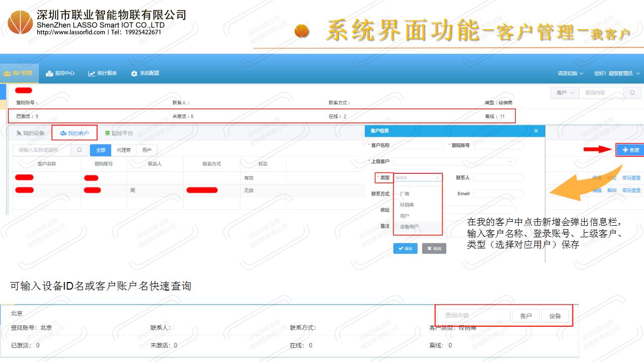Viewport: 644px width, 362px height.
Task: Click the 客户名称 input field
Action: tap(418, 145)
